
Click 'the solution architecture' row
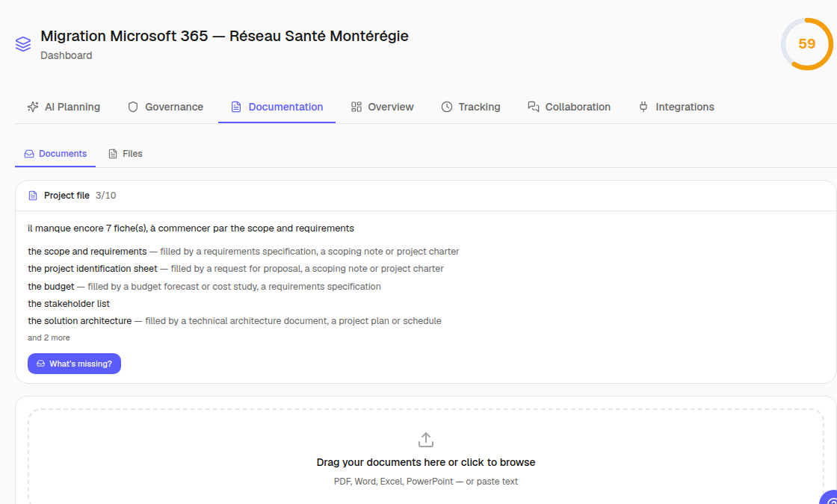(x=235, y=321)
